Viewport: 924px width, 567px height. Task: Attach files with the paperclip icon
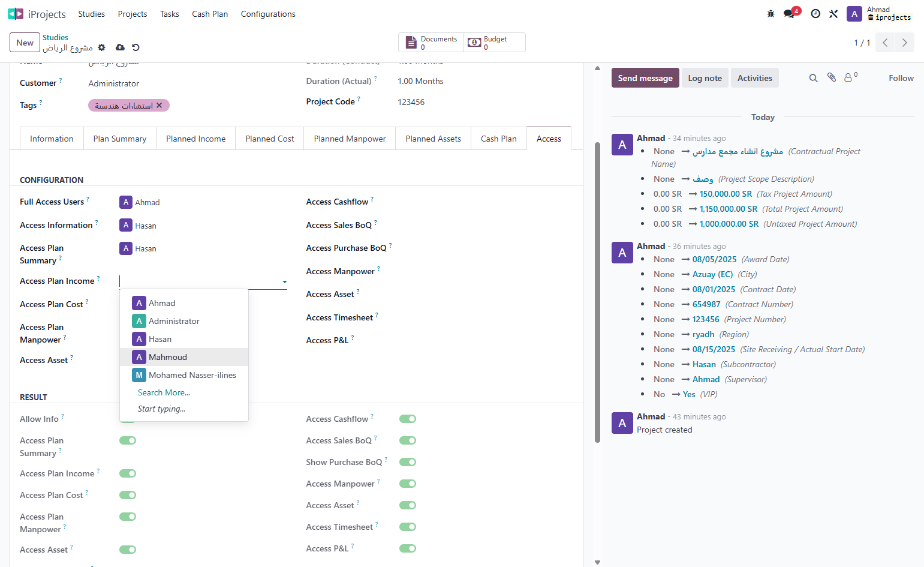(x=832, y=77)
